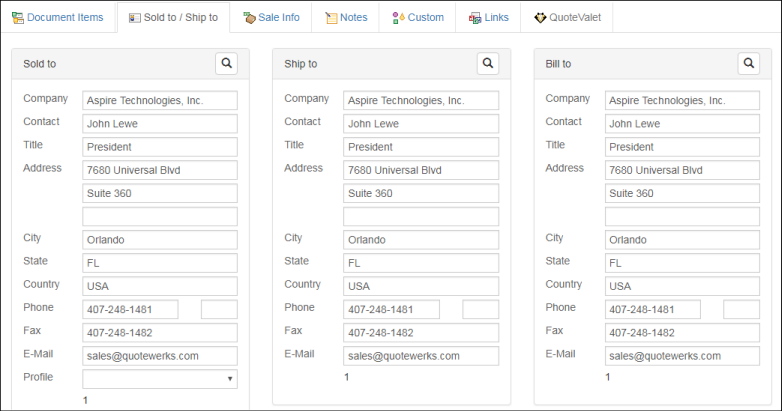
Task: Open the QuoteValet tab
Action: click(x=567, y=17)
